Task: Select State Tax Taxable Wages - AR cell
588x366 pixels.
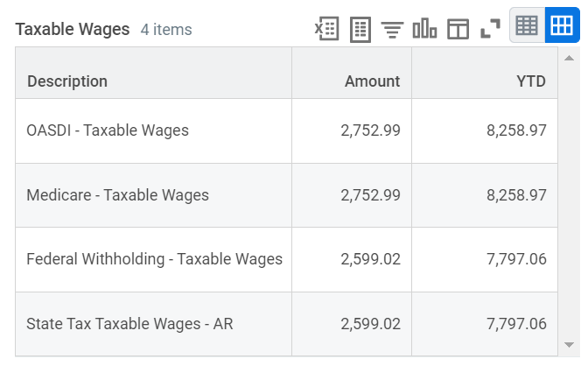Action: tap(153, 324)
